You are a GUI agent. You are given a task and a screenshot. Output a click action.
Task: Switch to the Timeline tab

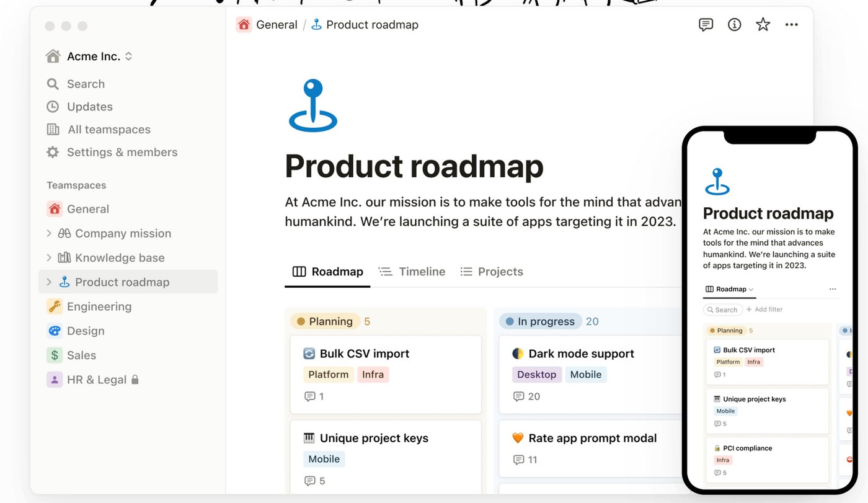point(412,272)
